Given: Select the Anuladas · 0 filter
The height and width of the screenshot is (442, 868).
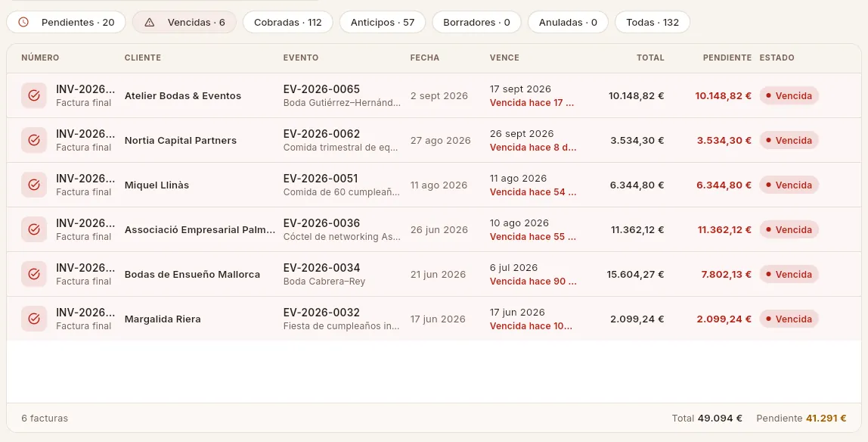Looking at the screenshot, I should (568, 22).
